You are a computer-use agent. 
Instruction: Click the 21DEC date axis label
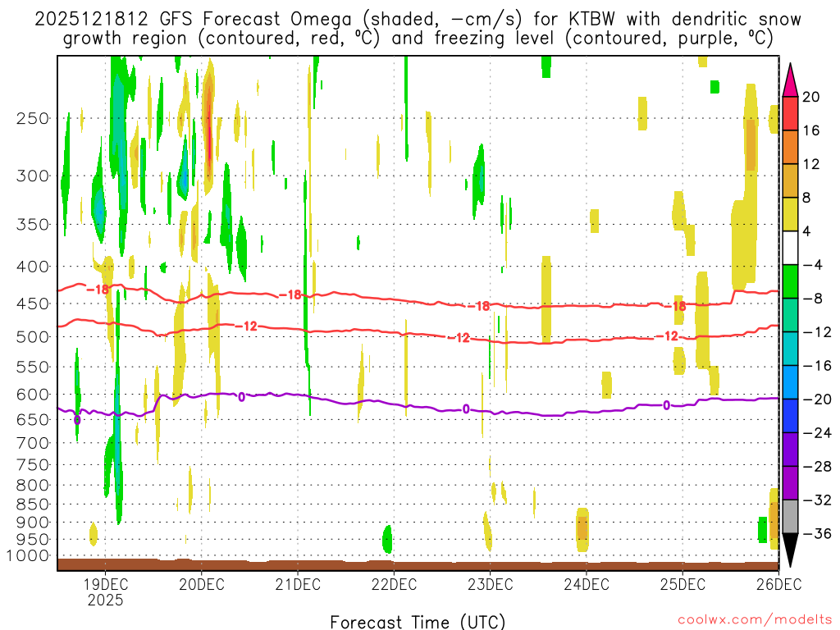(298, 584)
